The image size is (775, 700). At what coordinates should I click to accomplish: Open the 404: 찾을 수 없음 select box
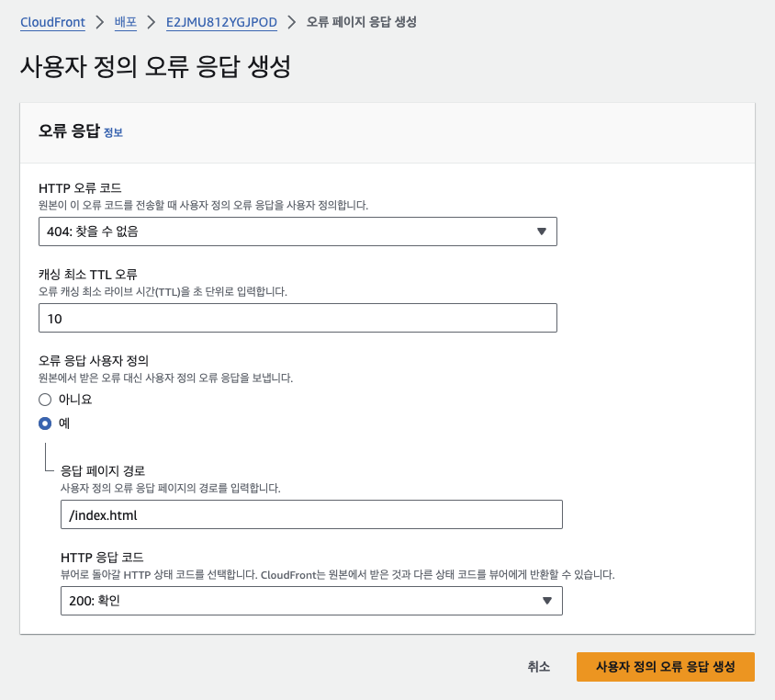coord(298,231)
